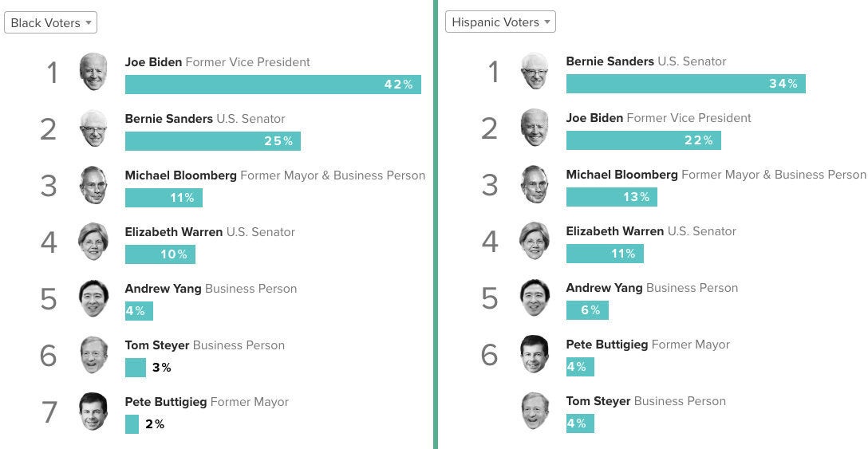868x449 pixels.
Task: Click the 34% bar for Bernie Sanders
Action: pyautogui.click(x=686, y=84)
